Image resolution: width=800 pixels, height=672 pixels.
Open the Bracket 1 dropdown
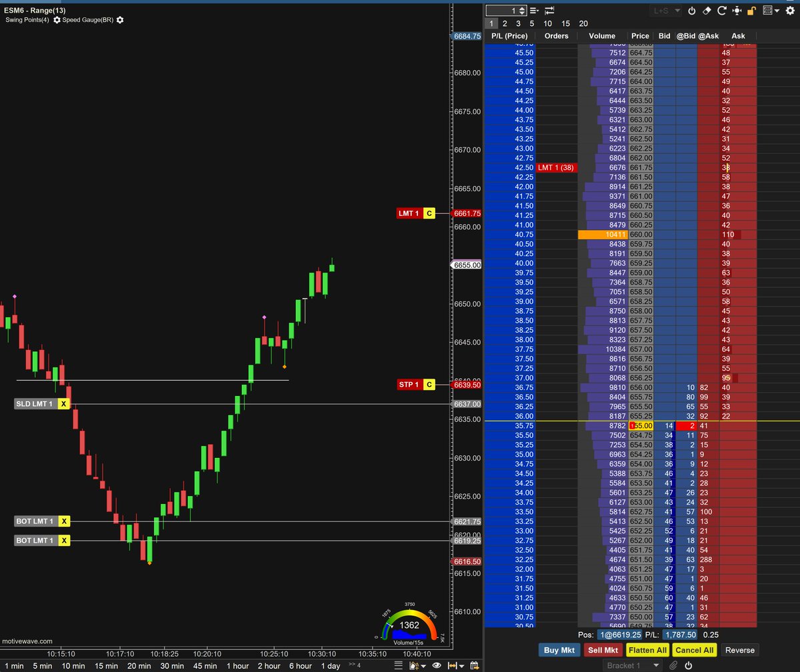pos(633,665)
